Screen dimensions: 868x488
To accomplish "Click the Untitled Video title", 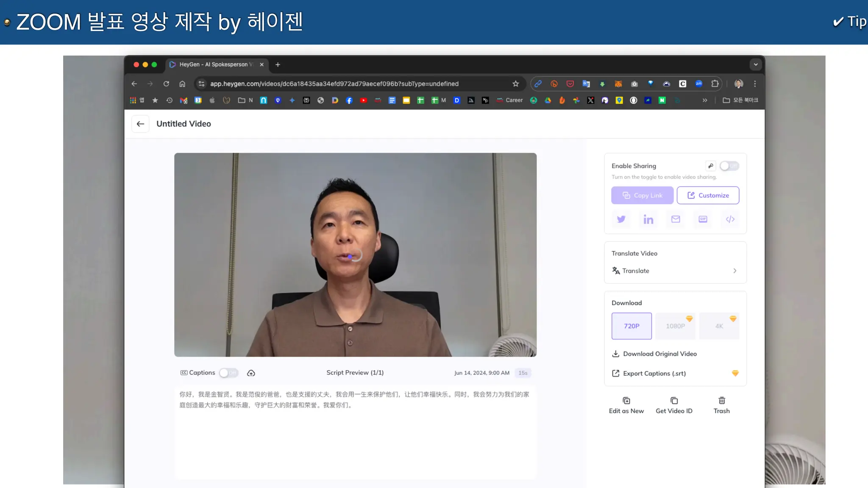I will (184, 124).
